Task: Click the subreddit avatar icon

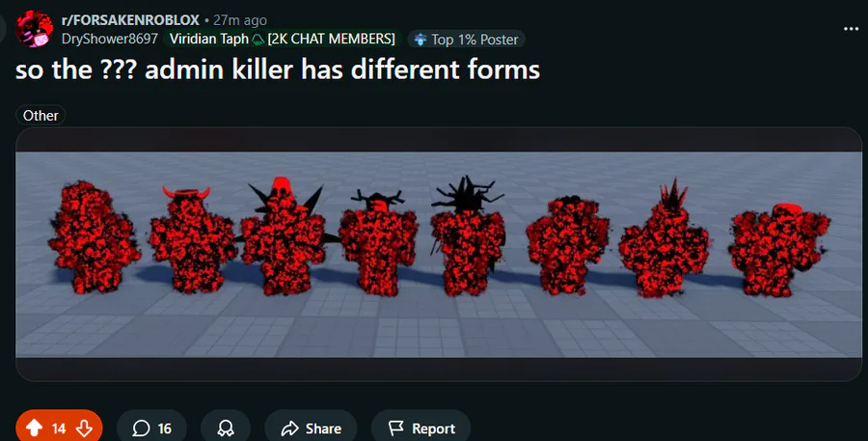Action: pos(35,29)
